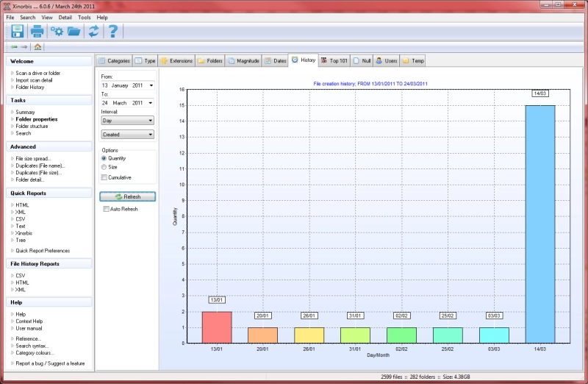Open the Search menu
This screenshot has width=588, height=384.
(28, 17)
